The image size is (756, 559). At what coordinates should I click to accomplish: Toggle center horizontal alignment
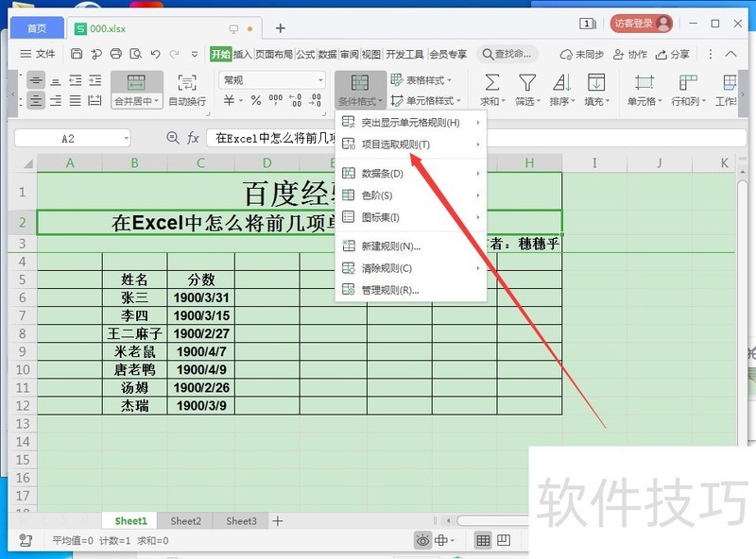click(x=36, y=100)
